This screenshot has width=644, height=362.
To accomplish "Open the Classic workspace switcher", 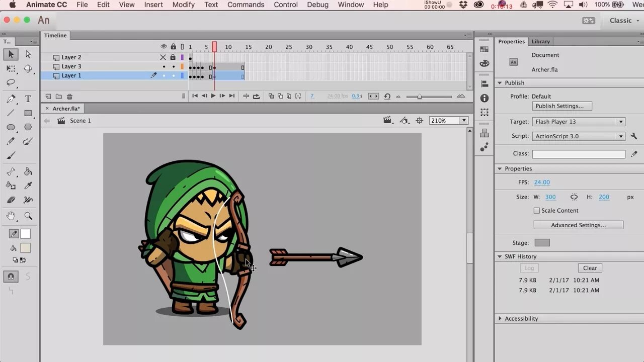I will click(624, 21).
